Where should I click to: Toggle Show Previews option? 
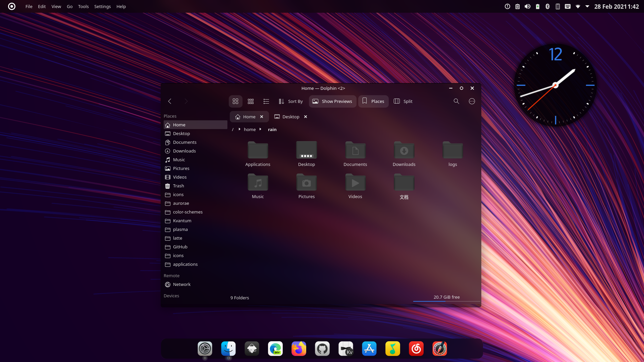[x=332, y=101]
